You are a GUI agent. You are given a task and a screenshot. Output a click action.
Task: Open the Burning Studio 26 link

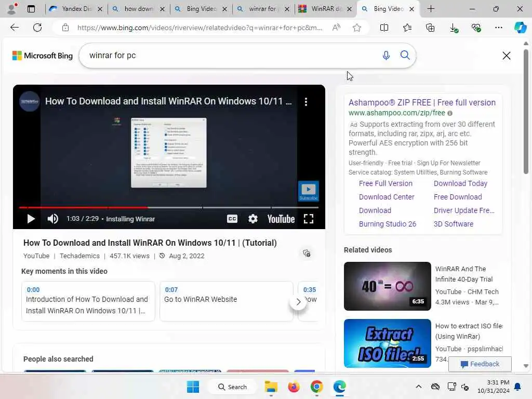coord(387,224)
